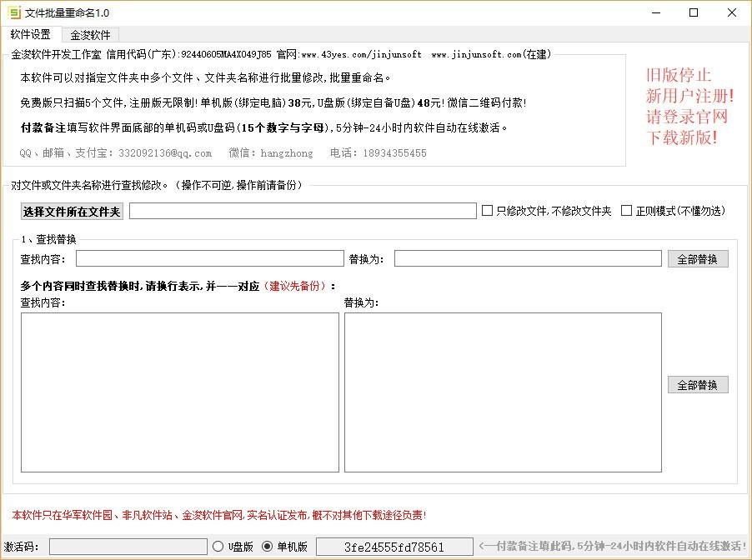Click the 激活码 input field

[x=128, y=547]
